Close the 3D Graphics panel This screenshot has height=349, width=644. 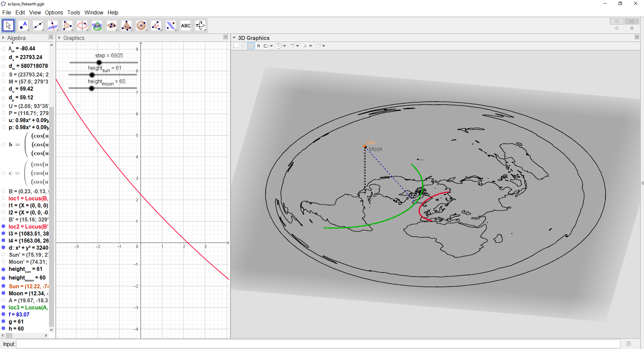pos(637,37)
